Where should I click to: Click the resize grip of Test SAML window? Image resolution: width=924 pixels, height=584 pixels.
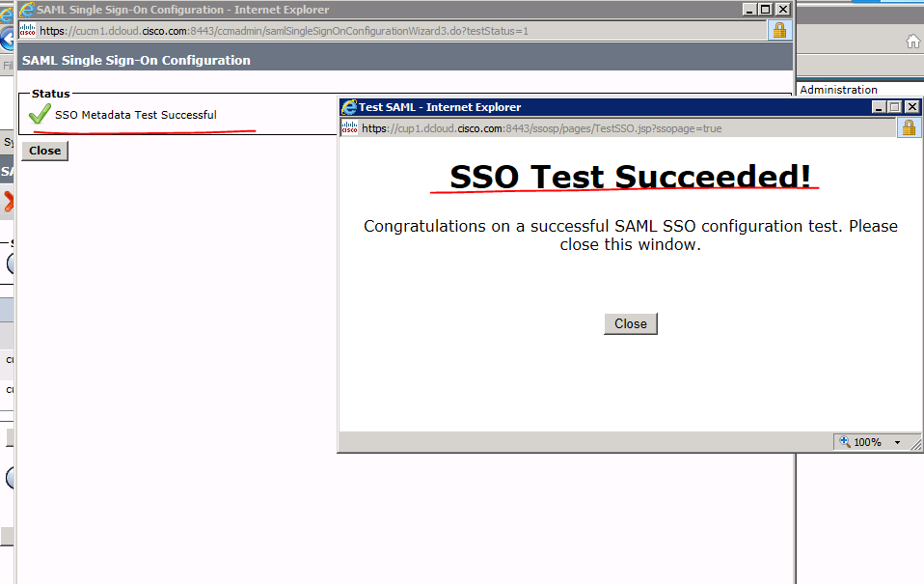[x=915, y=444]
